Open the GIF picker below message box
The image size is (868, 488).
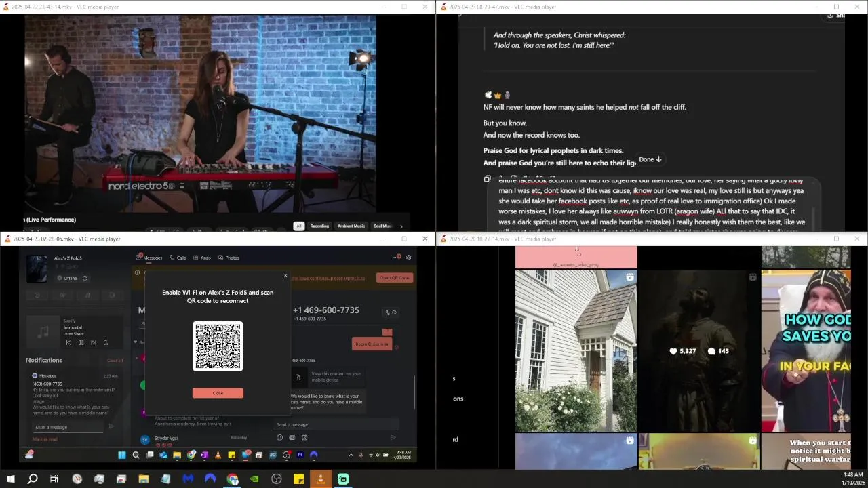tap(292, 437)
